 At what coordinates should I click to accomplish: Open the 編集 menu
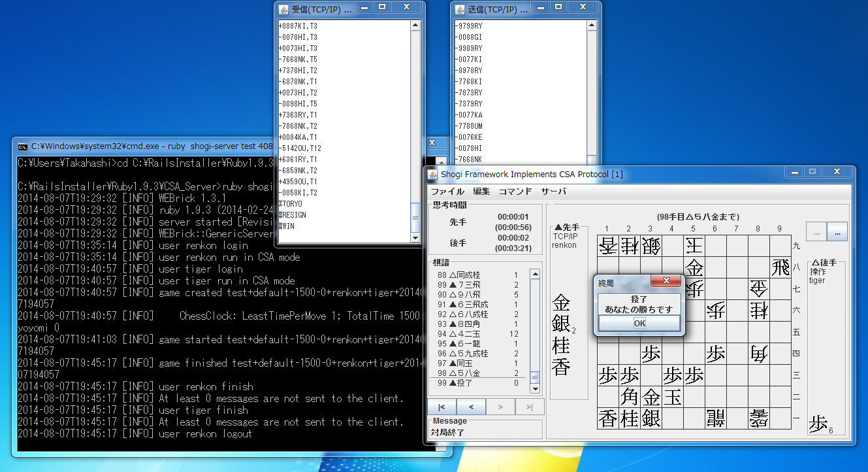coord(481,192)
